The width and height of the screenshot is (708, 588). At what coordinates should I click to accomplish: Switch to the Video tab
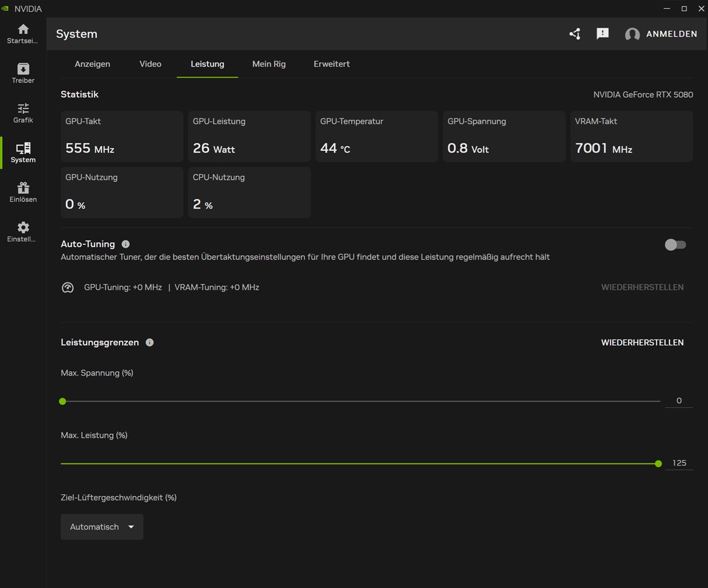pos(151,64)
